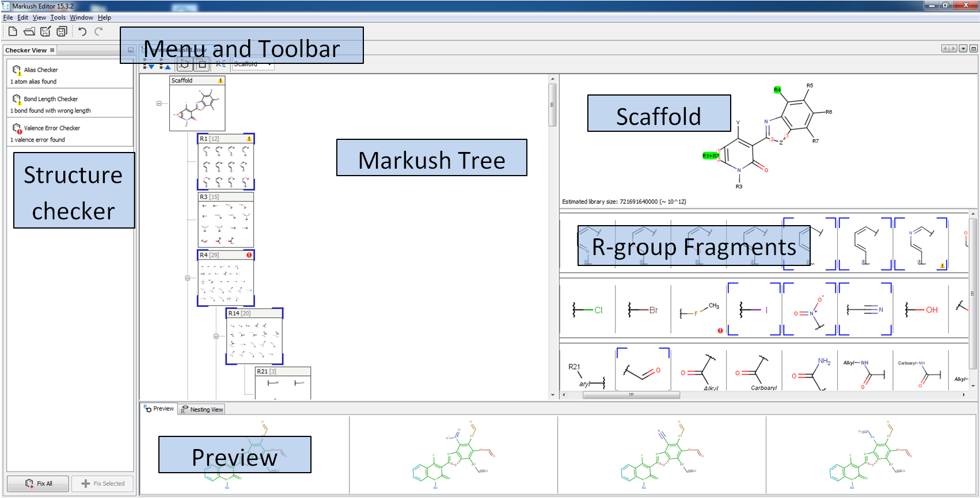Click the New document icon
This screenshot has width=980, height=498.
click(13, 32)
